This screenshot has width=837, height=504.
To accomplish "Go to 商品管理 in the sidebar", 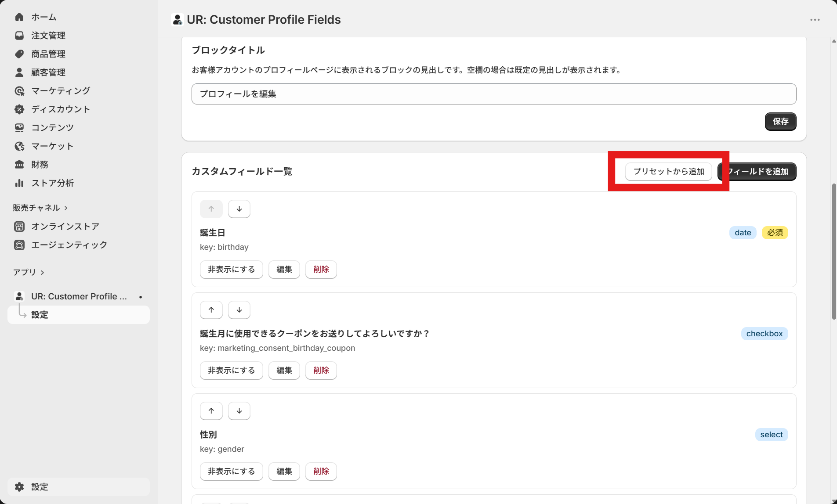I will (48, 54).
